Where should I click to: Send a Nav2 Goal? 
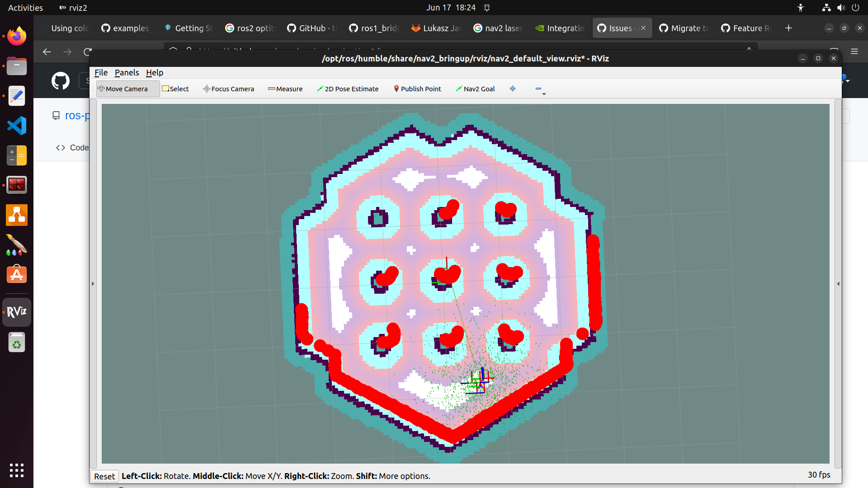pyautogui.click(x=475, y=89)
